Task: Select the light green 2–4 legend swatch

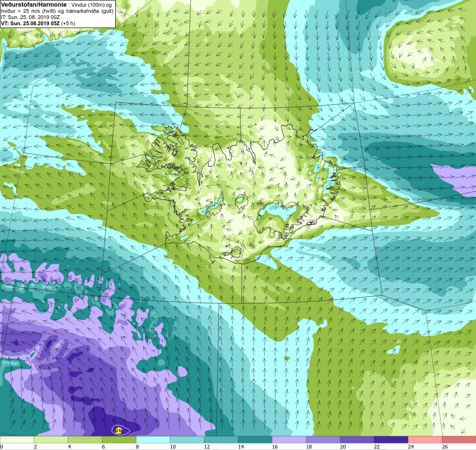Action: 51,440
